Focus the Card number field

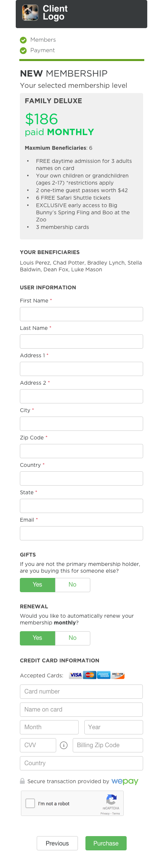[x=81, y=692]
